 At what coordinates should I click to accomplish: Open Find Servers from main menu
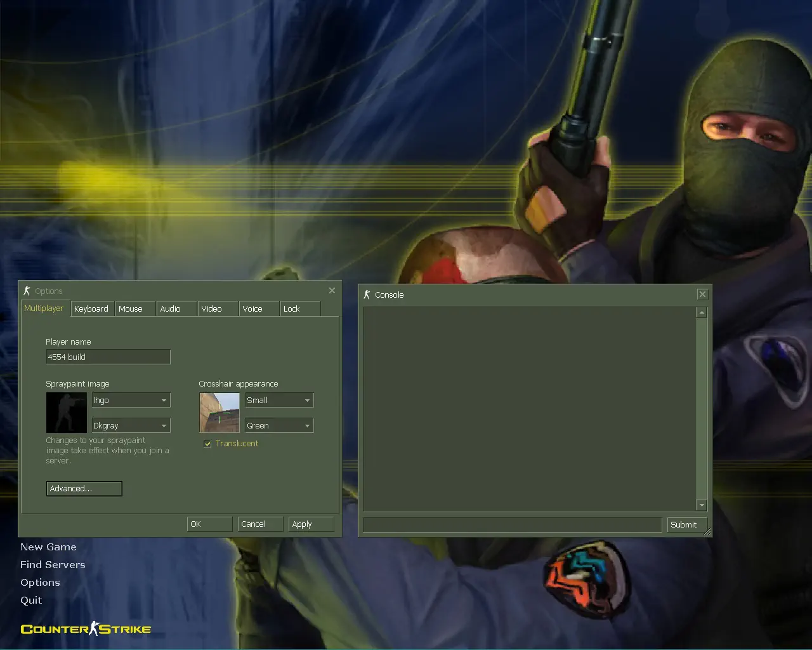point(53,565)
